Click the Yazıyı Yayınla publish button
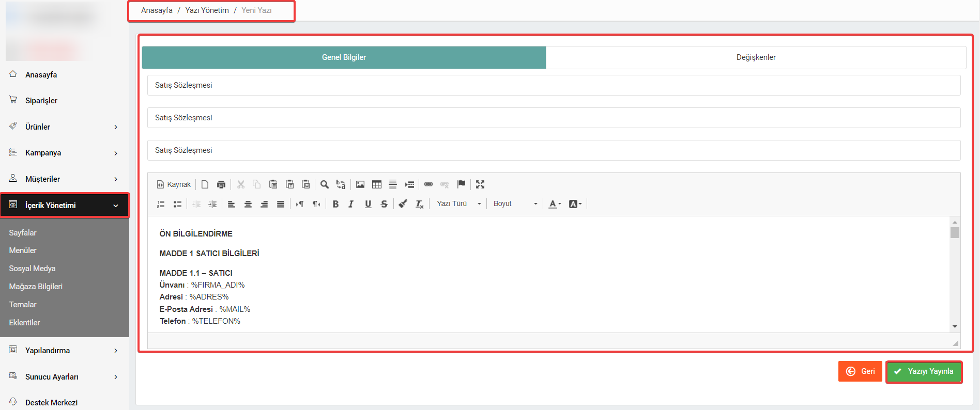980x410 pixels. (924, 372)
